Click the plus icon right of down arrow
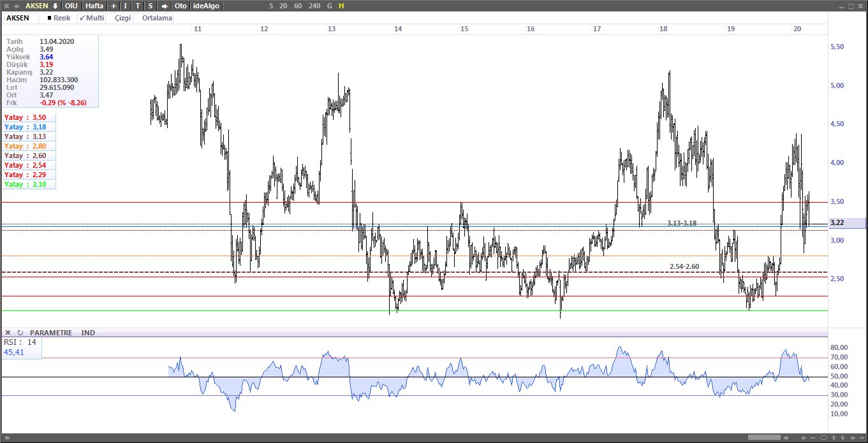Viewport: 868px width, 443px height. click(x=853, y=437)
